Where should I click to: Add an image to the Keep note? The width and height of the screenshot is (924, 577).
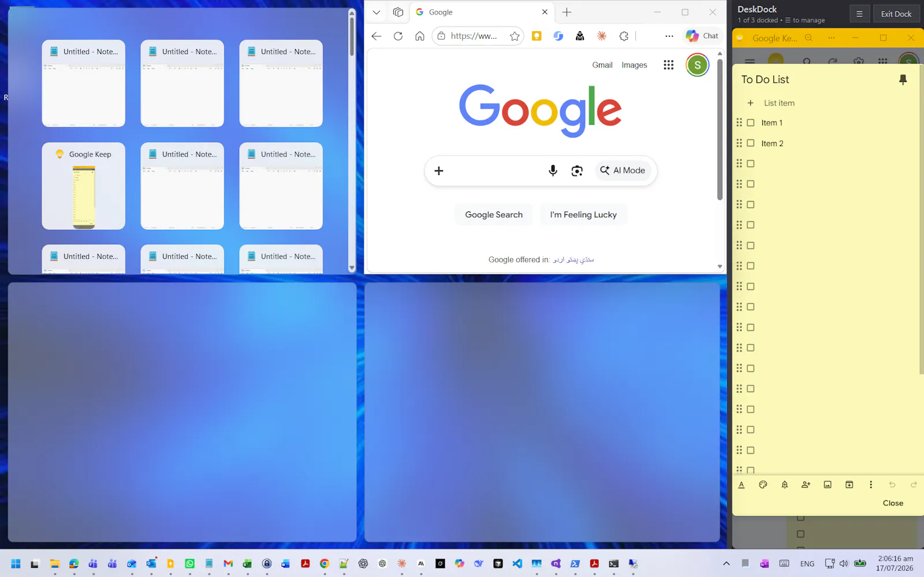[828, 485]
